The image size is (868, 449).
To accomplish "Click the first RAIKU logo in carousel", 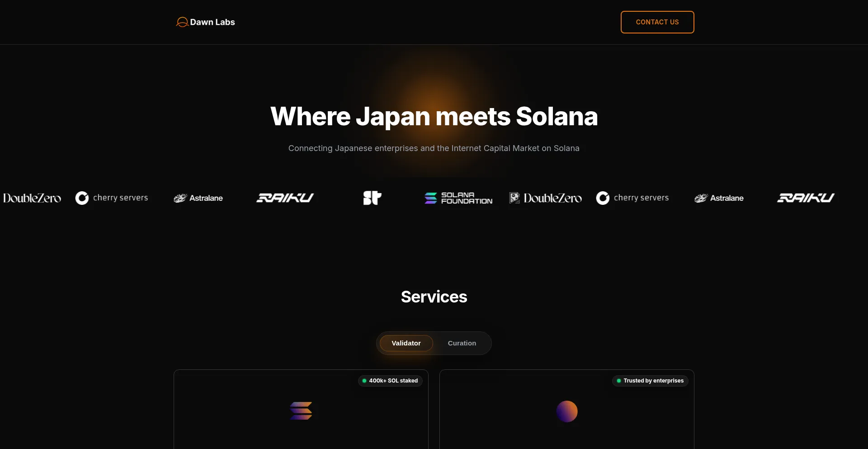I will pos(285,198).
